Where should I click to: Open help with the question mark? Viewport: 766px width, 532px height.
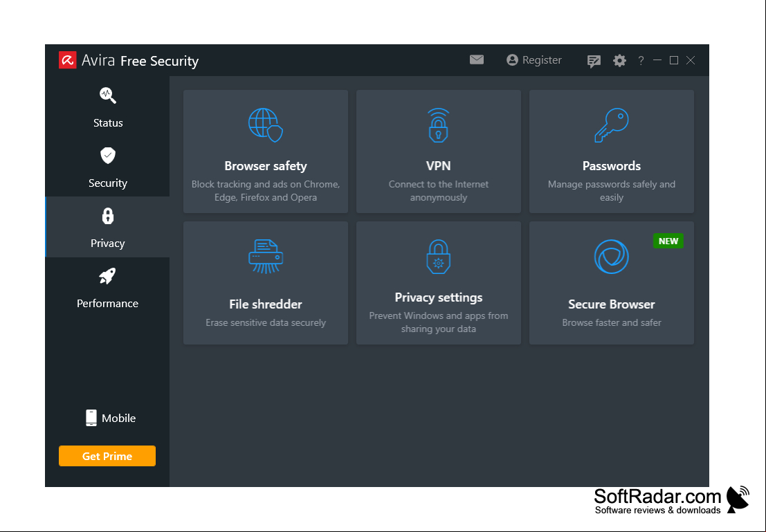641,60
